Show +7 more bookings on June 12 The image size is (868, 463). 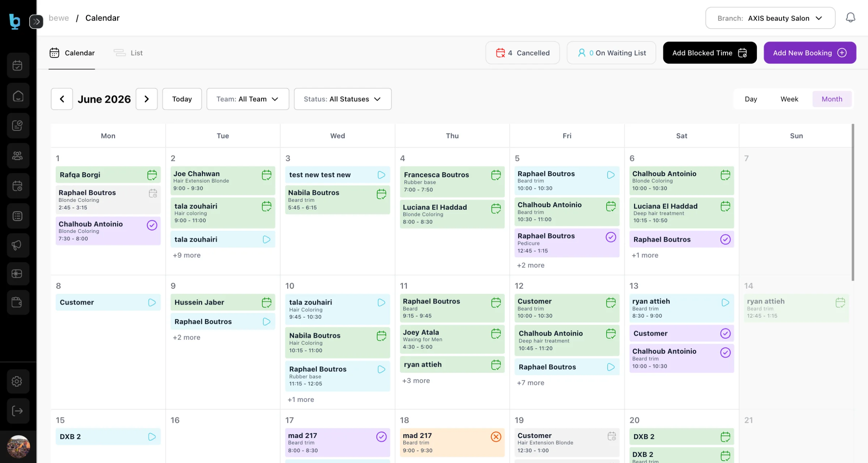531,383
